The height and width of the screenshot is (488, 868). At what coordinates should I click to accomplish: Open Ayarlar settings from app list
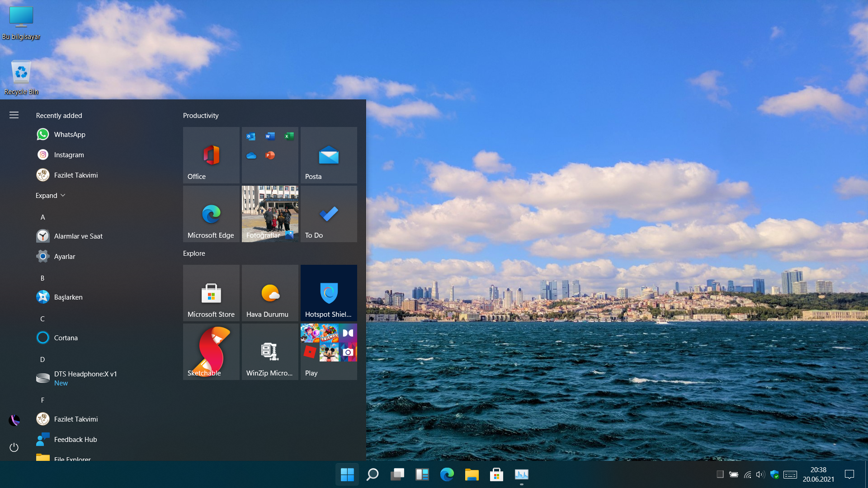pyautogui.click(x=65, y=257)
